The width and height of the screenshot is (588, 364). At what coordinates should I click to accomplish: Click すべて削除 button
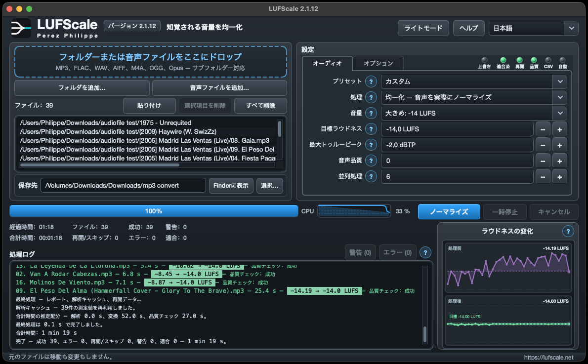260,106
